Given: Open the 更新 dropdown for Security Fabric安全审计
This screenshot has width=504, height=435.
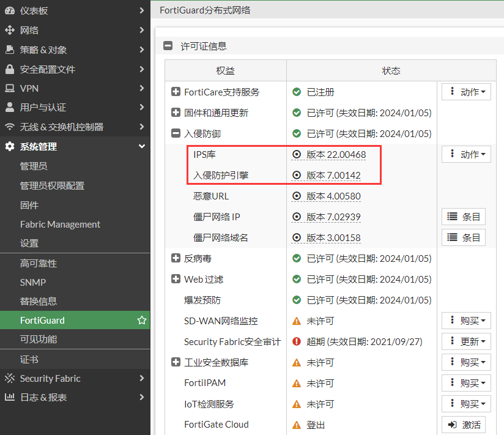Looking at the screenshot, I should pyautogui.click(x=466, y=341).
